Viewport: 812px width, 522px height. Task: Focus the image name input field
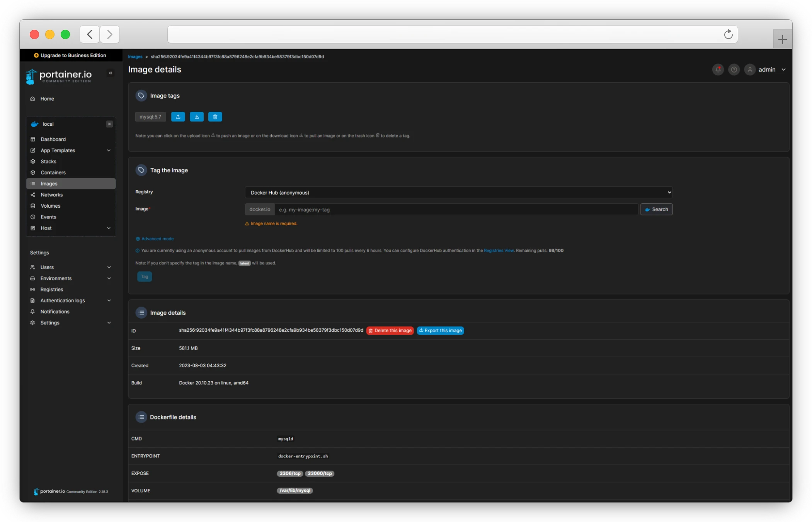[456, 210]
